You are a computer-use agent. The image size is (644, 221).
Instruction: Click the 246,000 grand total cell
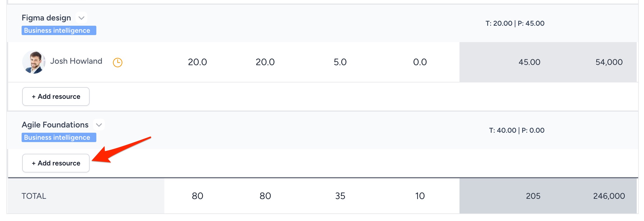coord(609,196)
